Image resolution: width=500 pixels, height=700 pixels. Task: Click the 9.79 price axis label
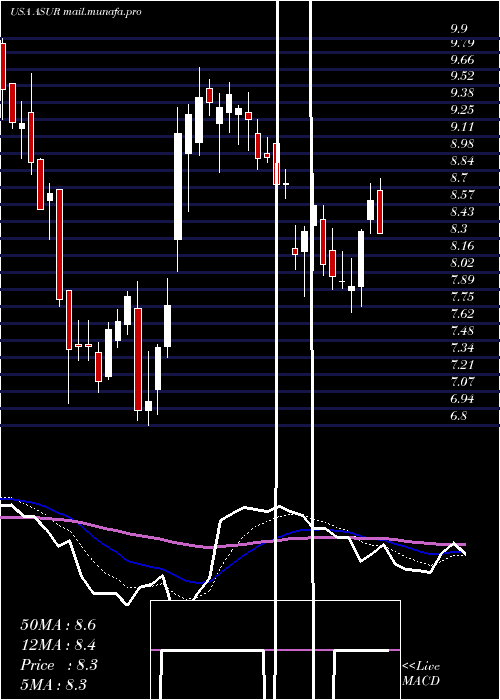tap(462, 43)
